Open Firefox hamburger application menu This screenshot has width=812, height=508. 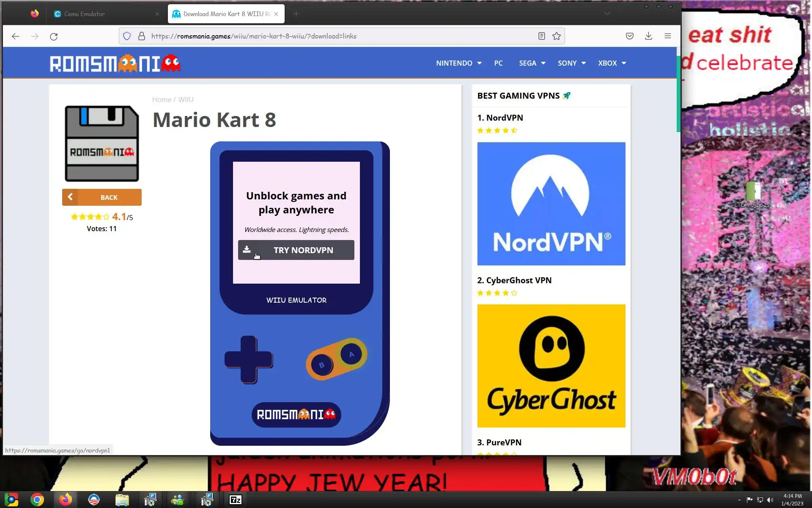pos(667,36)
